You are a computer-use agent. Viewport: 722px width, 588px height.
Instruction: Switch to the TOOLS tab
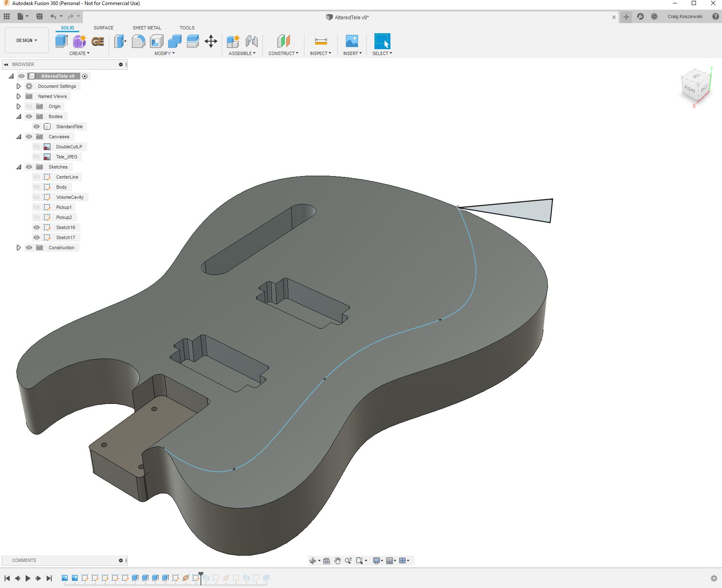(x=187, y=28)
